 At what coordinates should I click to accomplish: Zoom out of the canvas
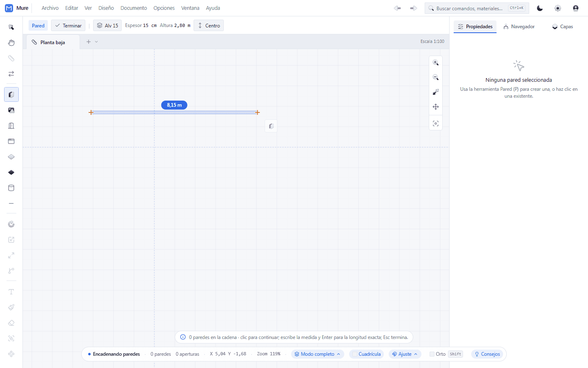[x=436, y=77]
